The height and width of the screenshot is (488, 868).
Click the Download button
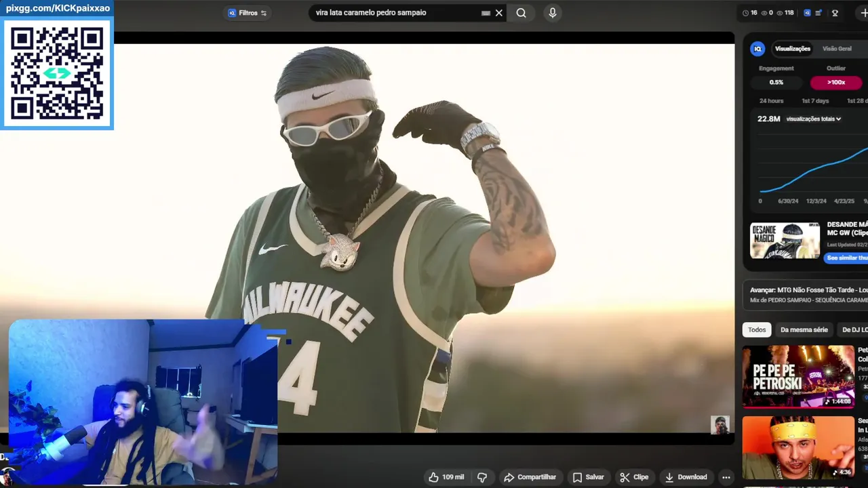686,477
